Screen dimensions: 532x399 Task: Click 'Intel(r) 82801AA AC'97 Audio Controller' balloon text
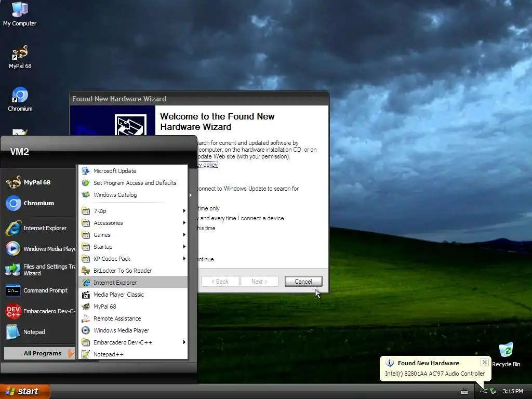[x=435, y=374]
